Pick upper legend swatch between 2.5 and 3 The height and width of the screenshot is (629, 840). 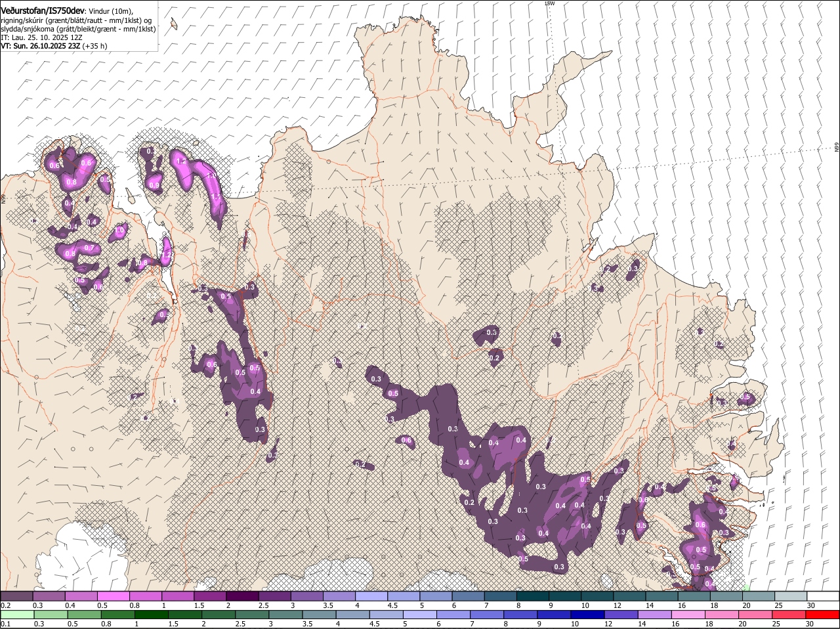(274, 596)
